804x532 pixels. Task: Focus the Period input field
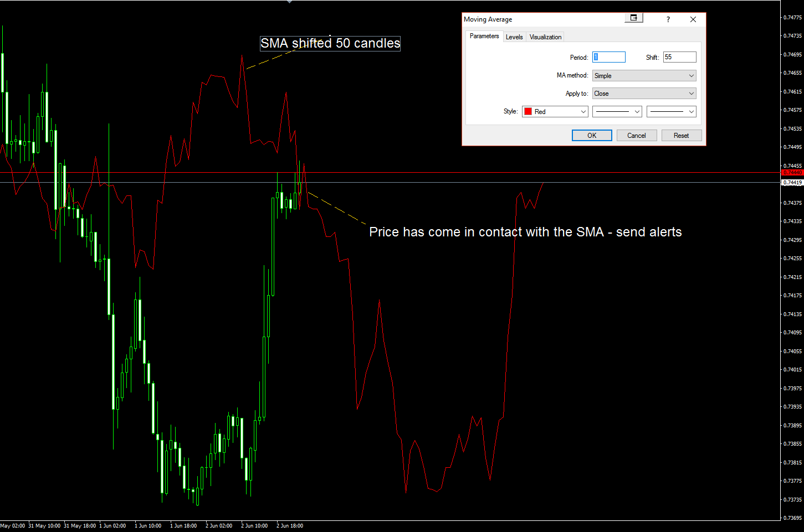click(x=609, y=57)
